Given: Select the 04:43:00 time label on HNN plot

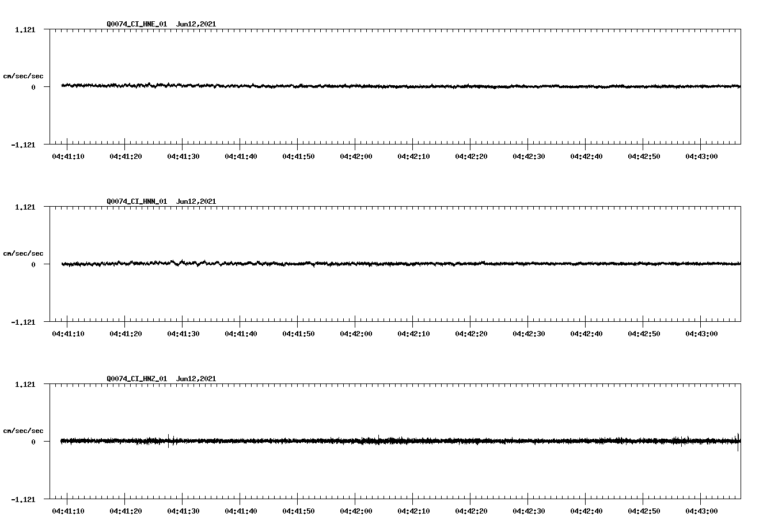Looking at the screenshot, I should tap(701, 334).
